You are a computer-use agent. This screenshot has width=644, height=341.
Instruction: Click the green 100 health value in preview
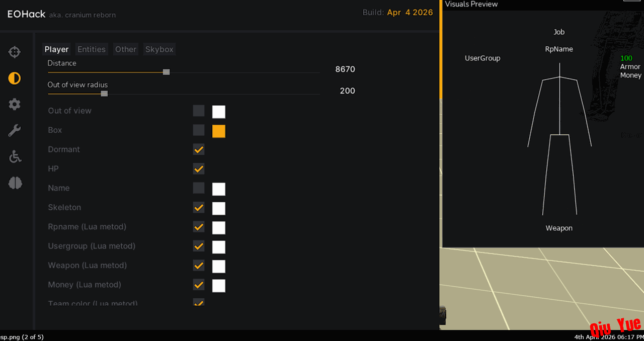click(626, 58)
